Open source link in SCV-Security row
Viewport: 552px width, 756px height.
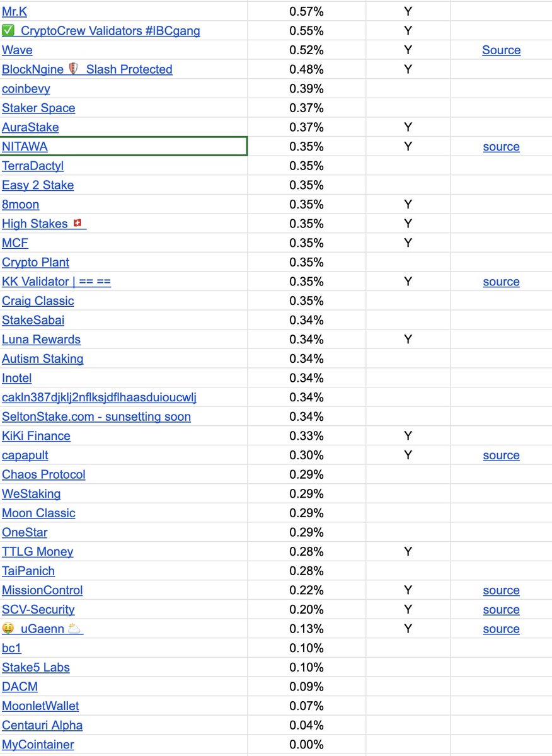point(501,610)
